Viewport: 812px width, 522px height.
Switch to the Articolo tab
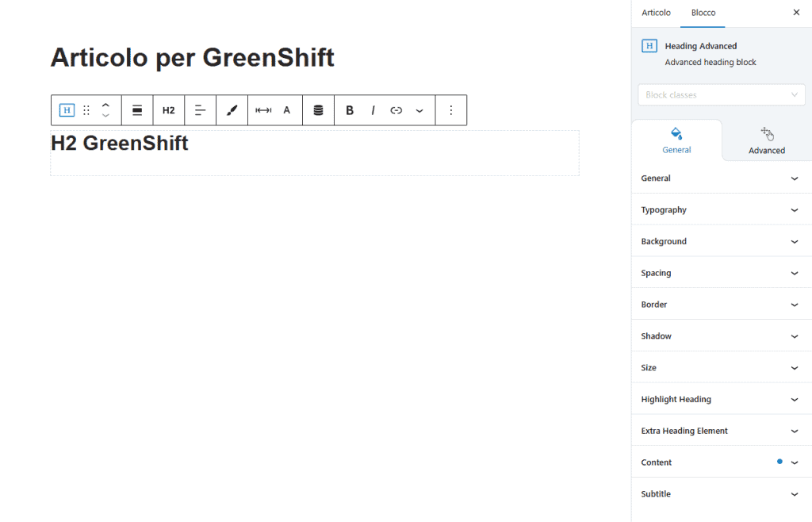point(656,13)
